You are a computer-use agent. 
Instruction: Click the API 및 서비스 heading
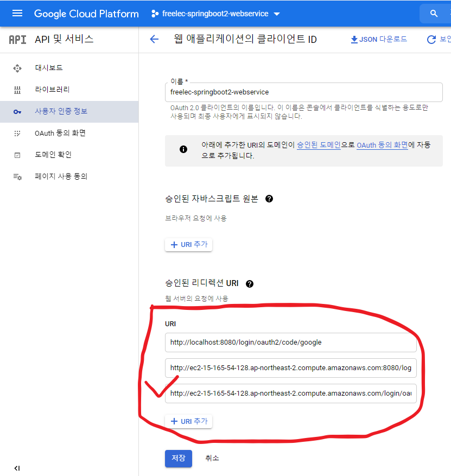point(64,39)
